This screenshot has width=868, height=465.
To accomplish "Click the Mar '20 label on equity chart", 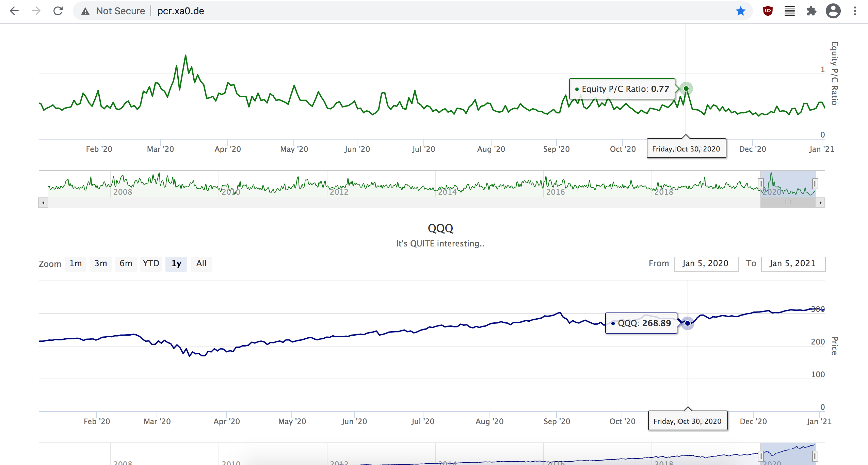I will click(x=160, y=149).
